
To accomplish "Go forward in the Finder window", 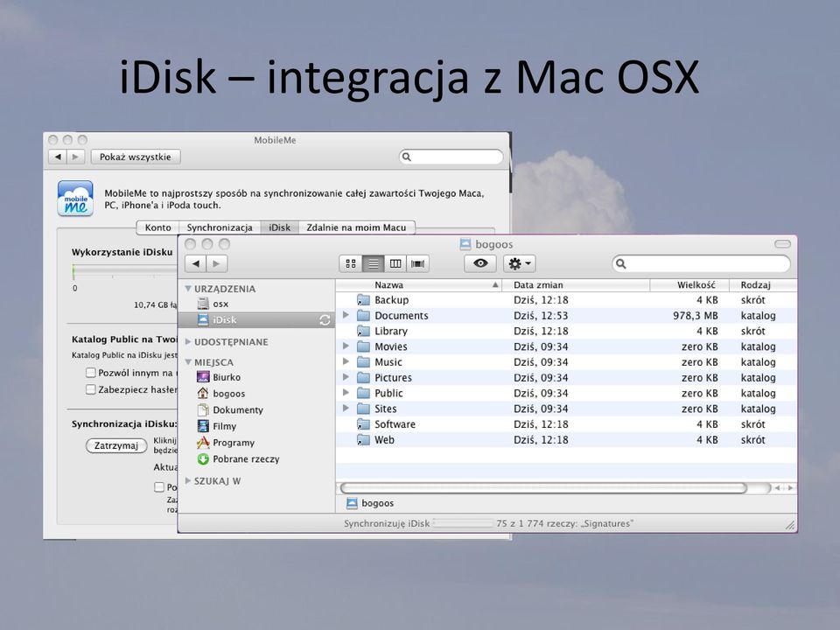I will (x=217, y=263).
